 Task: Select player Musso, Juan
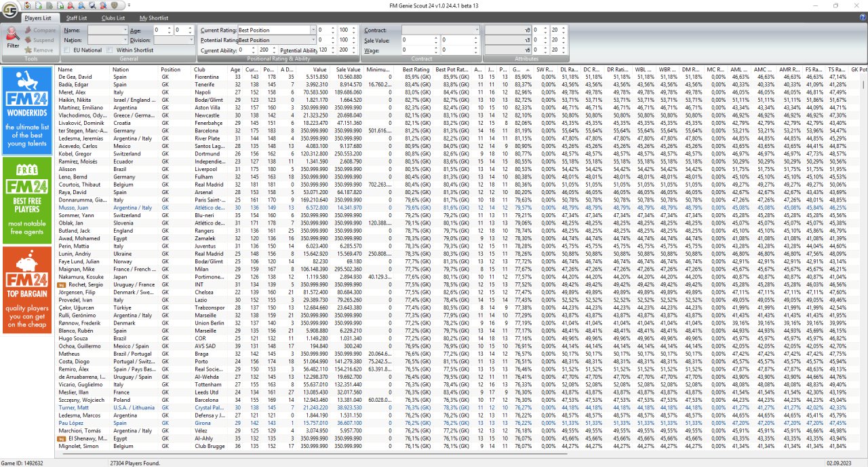click(462, 207)
